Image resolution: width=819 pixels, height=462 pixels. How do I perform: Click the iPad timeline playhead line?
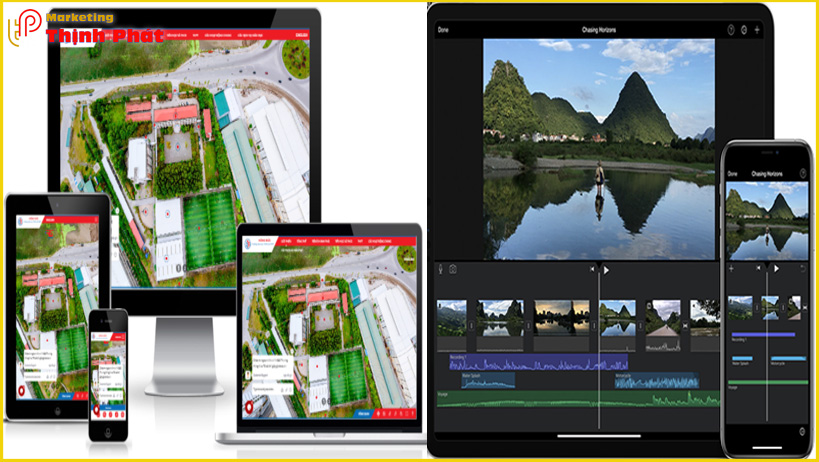[599, 350]
